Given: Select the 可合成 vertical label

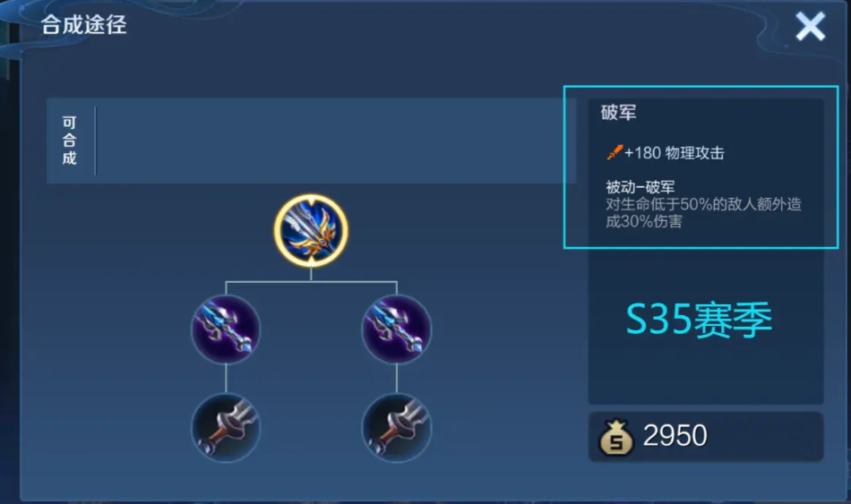Looking at the screenshot, I should pyautogui.click(x=69, y=141).
